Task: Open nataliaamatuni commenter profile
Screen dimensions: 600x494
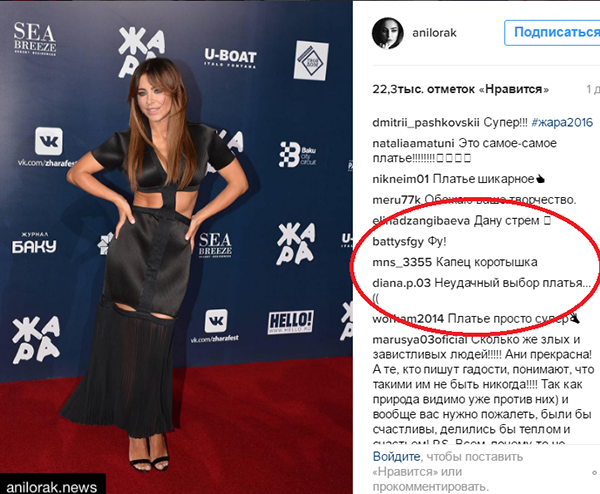Action: pos(413,143)
